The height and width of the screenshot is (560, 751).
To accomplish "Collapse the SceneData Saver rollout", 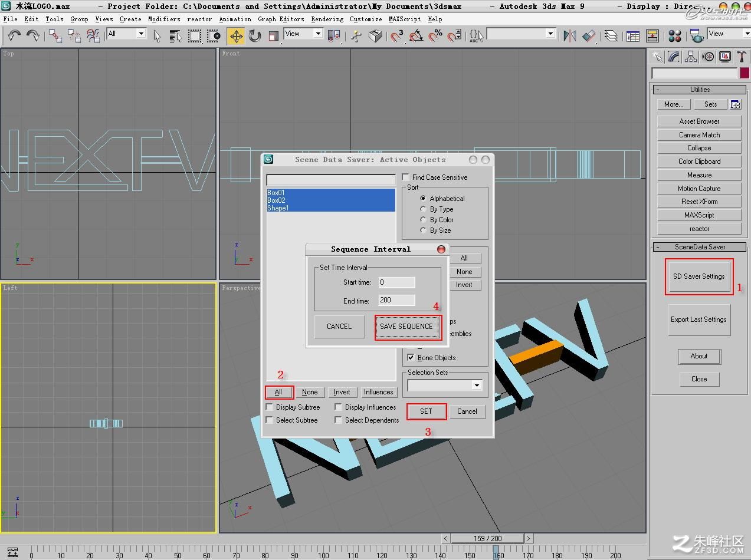I will pyautogui.click(x=700, y=247).
